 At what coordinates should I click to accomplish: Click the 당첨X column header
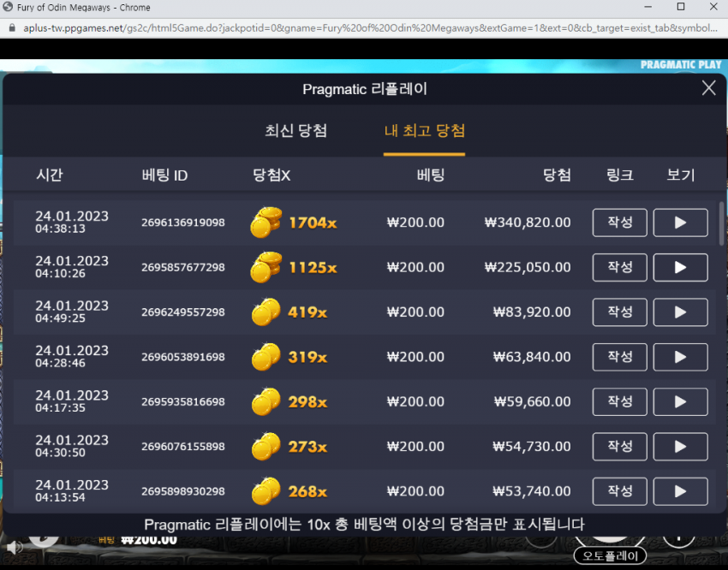click(x=272, y=175)
